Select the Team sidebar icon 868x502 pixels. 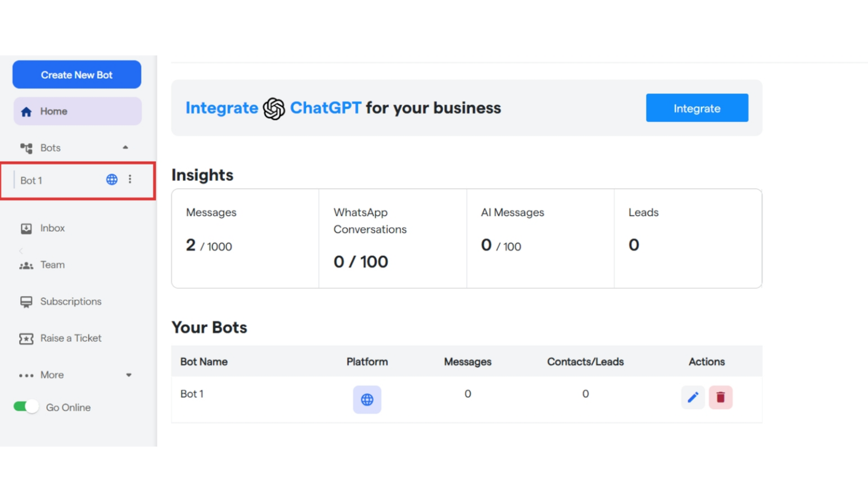click(x=27, y=265)
